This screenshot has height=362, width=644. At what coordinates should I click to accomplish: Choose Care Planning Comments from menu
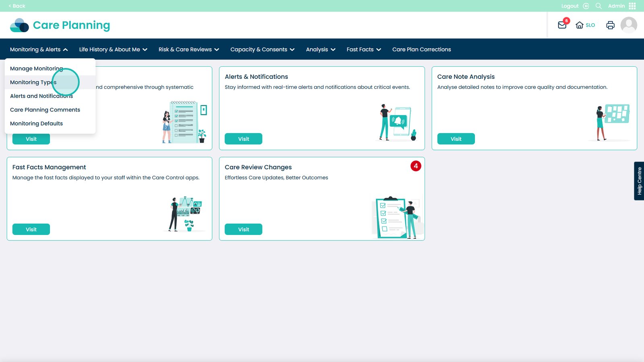click(x=45, y=110)
